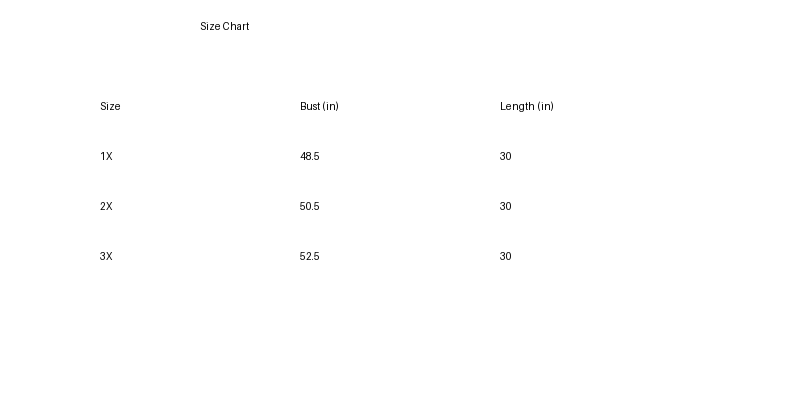Click the "Size Chart" title text
The image size is (800, 400).
click(x=224, y=27)
